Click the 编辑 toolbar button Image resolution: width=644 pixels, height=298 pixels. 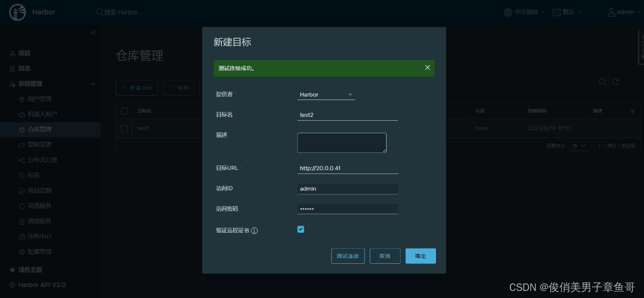179,88
